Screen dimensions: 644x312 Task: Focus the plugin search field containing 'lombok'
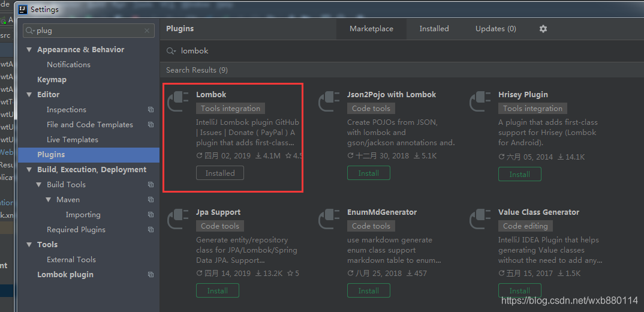[x=402, y=51]
